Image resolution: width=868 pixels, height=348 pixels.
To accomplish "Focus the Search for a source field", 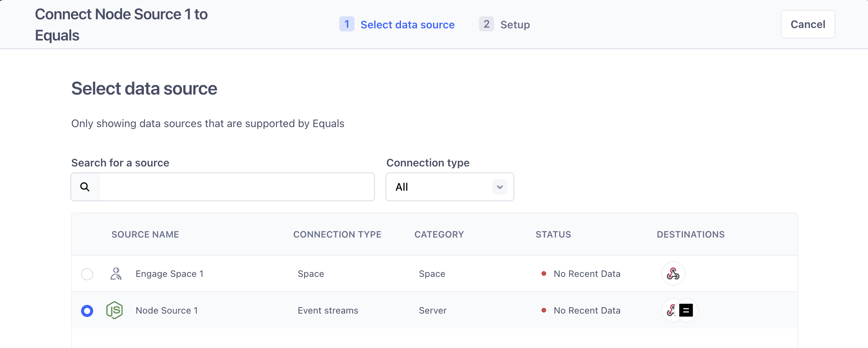I will (236, 187).
